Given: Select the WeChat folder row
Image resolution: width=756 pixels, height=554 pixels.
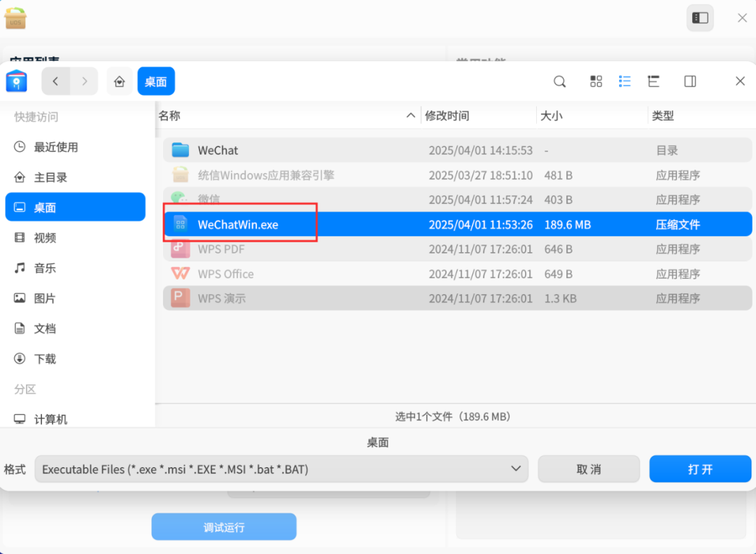Looking at the screenshot, I should click(458, 150).
